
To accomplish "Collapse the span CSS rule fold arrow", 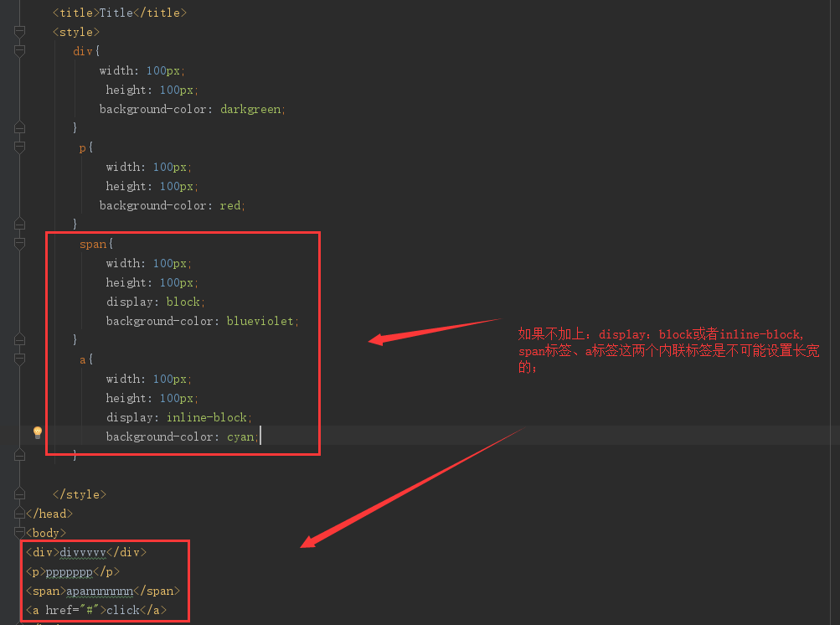I will pos(18,243).
